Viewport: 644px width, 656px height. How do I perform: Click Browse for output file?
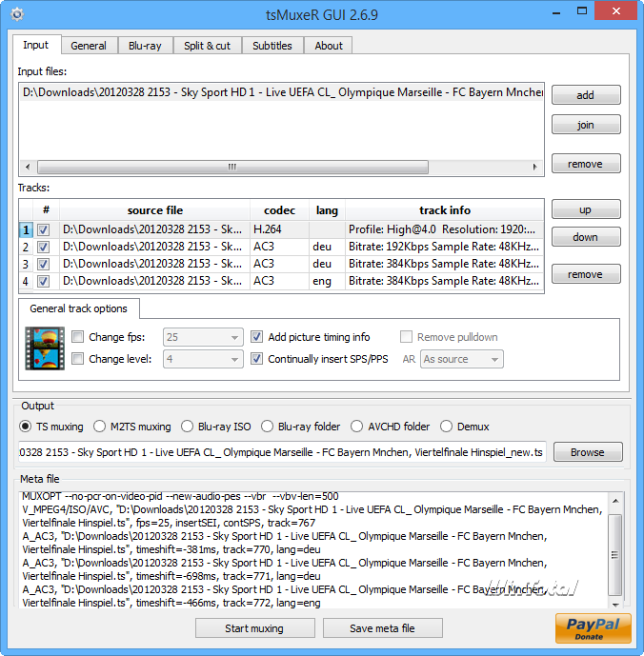coord(588,452)
